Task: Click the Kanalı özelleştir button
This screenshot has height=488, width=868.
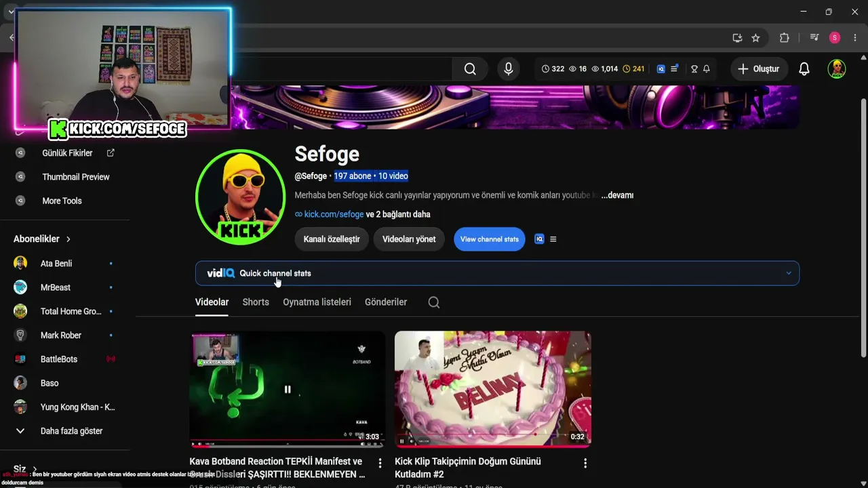Action: (332, 239)
